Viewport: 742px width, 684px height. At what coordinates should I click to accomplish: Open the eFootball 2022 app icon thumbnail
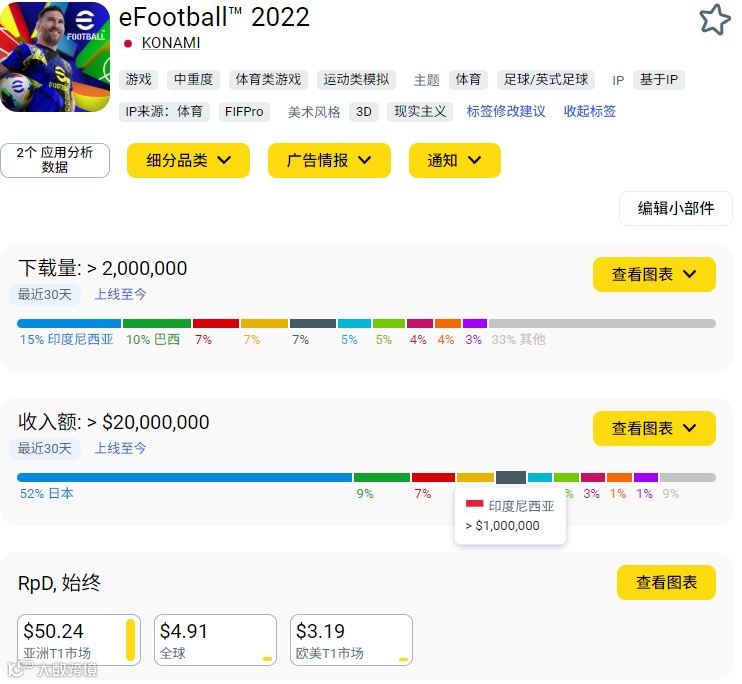(x=55, y=57)
